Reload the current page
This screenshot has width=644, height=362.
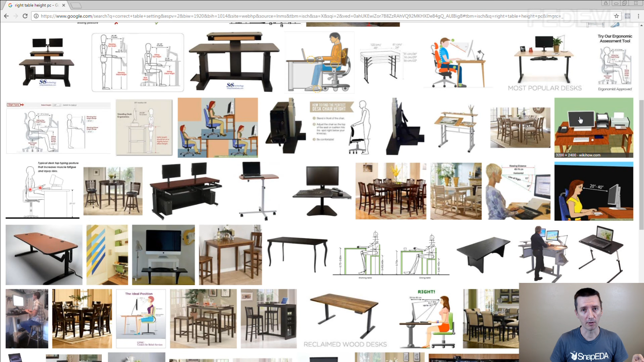coord(25,16)
